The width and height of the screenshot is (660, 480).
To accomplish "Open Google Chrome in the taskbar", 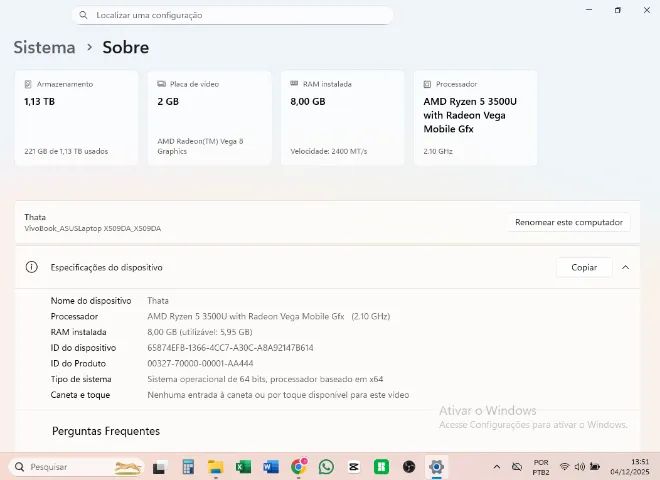I will point(298,467).
